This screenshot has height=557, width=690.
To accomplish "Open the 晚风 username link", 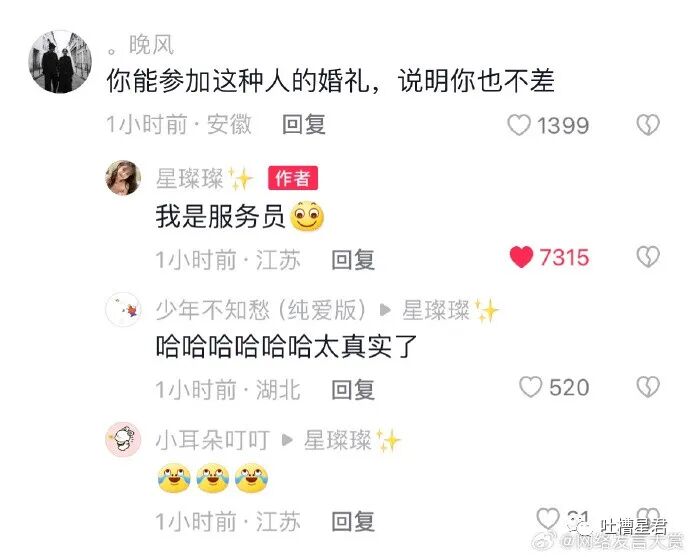I will coord(141,45).
